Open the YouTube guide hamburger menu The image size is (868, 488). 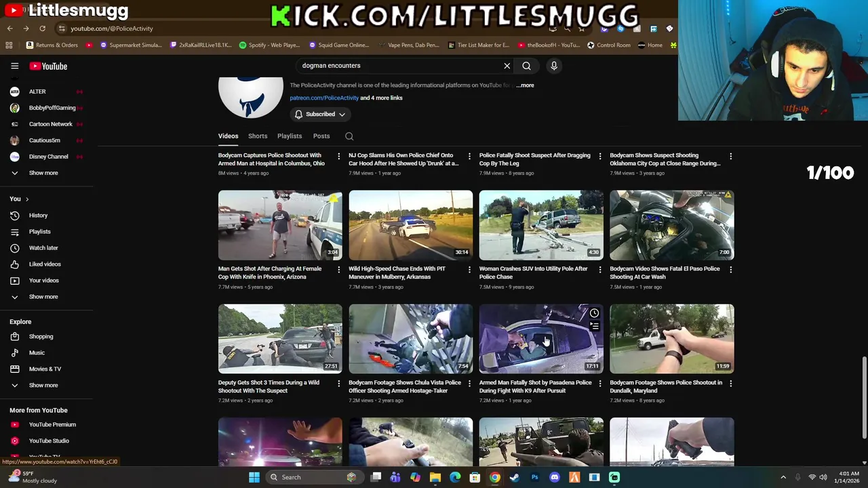(x=14, y=66)
